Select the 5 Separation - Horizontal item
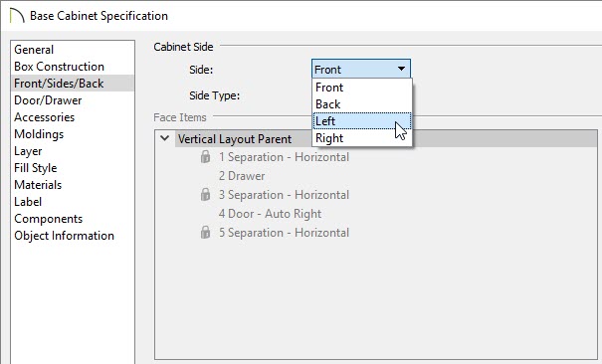This screenshot has width=602, height=364. pos(284,232)
